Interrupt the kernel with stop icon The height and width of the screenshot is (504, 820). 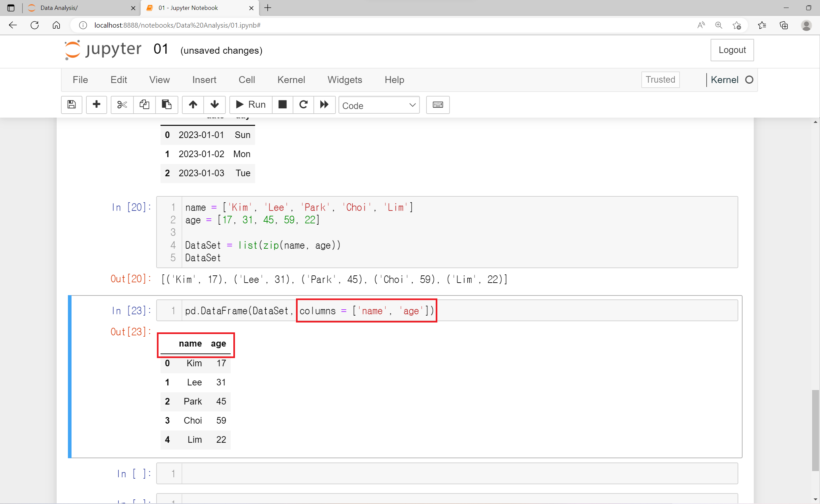282,105
